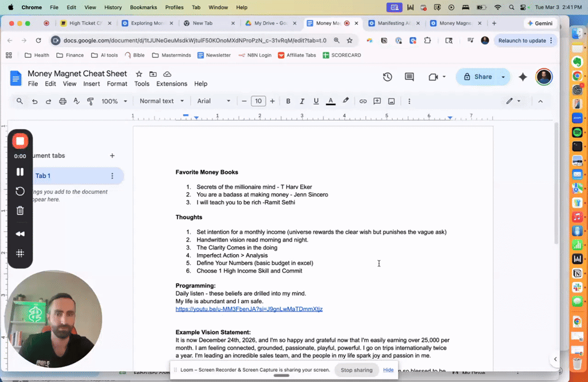Image resolution: width=588 pixels, height=382 pixels.
Task: Pause the Loom recording
Action: (20, 171)
